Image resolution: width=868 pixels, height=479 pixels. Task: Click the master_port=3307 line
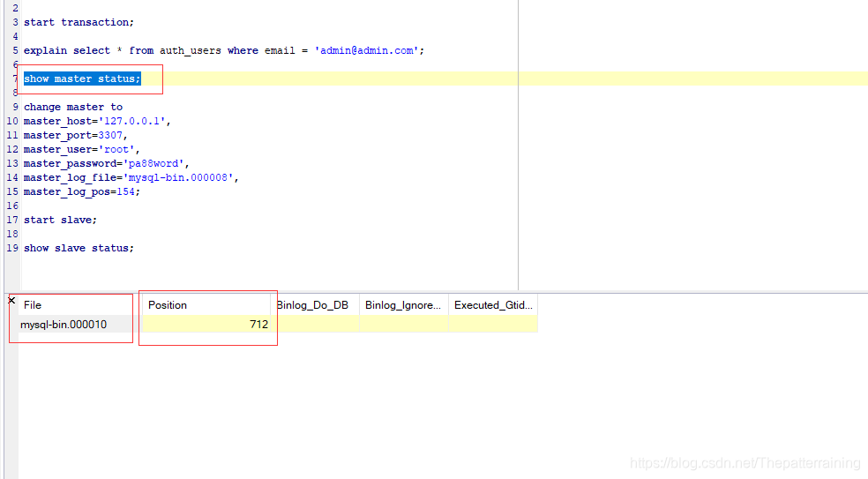(75, 135)
